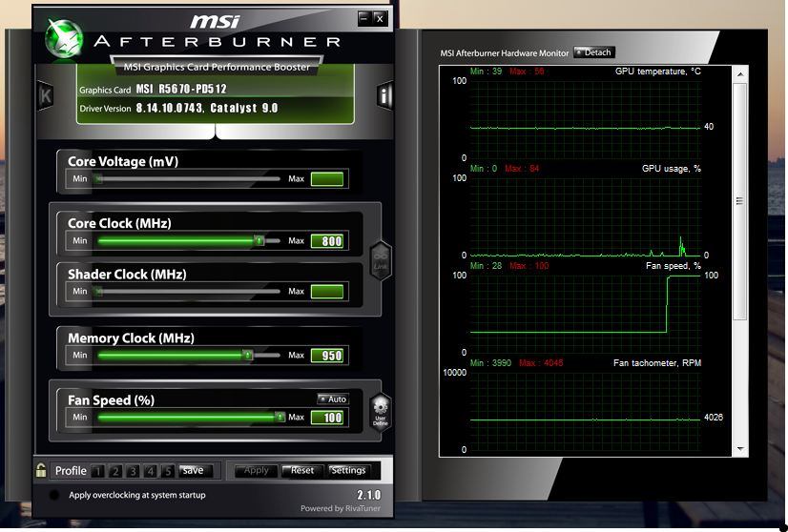Select profile slot 3
788x532 pixels.
tap(134, 471)
